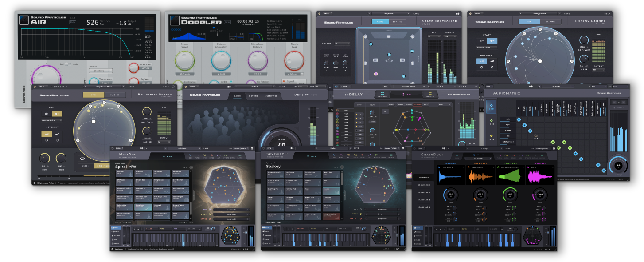Click SAVE in the Energy Panner header
644x262 pixels.
coord(567,14)
